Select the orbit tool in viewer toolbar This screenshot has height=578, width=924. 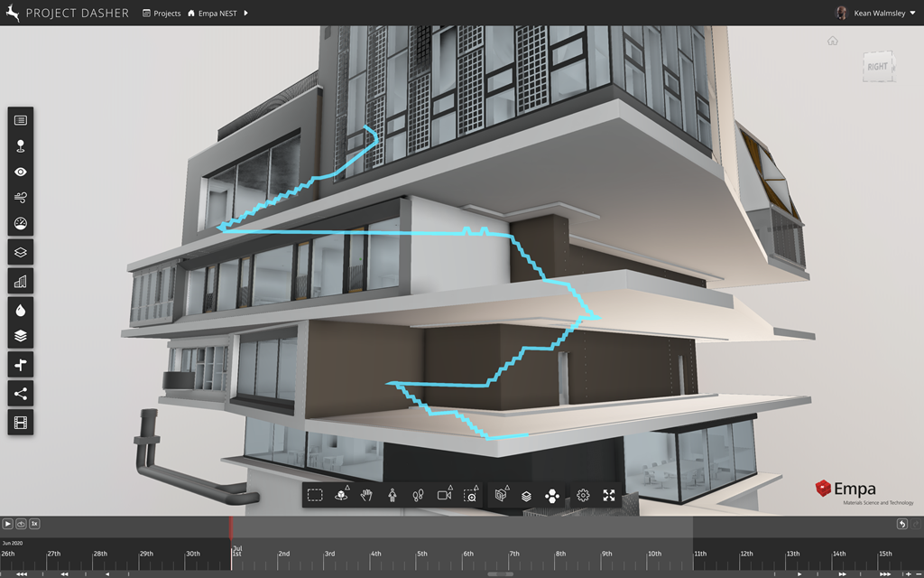click(341, 495)
